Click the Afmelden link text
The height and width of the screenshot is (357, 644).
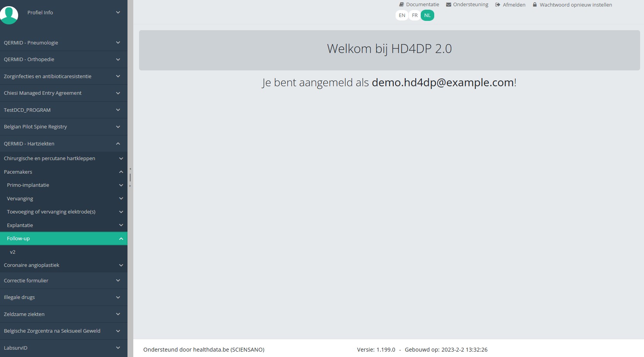(514, 5)
